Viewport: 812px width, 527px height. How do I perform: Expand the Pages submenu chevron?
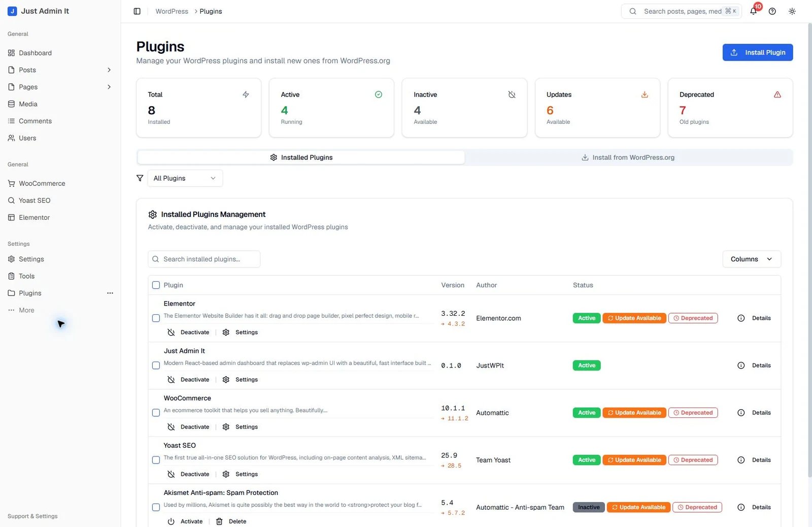pyautogui.click(x=109, y=87)
